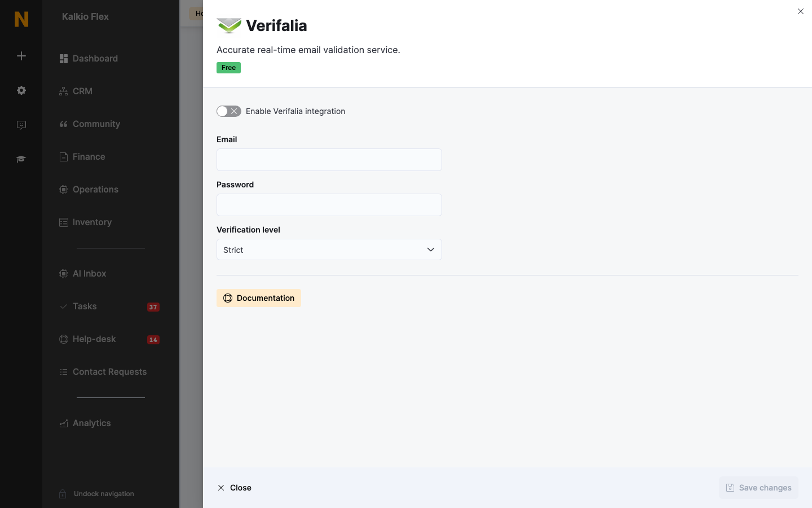Open the Verification level dropdown

point(329,249)
